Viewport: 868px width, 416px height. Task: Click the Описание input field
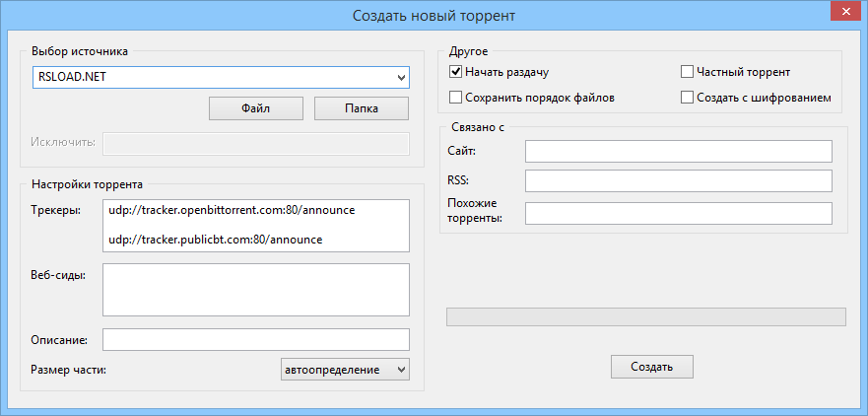(256, 339)
